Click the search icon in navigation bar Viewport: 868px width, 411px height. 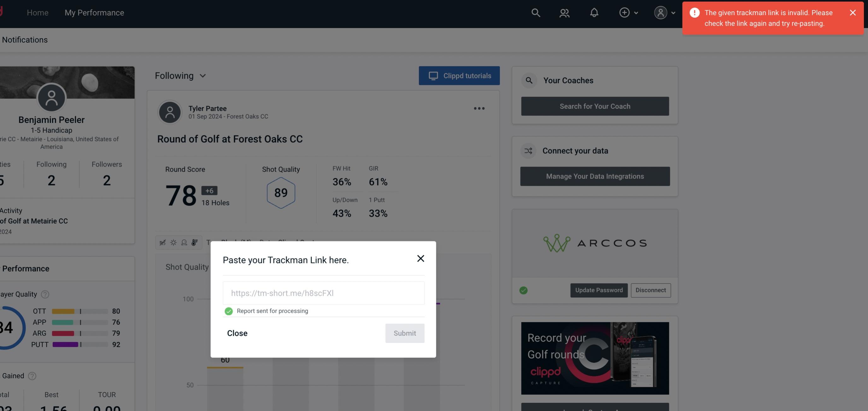534,12
